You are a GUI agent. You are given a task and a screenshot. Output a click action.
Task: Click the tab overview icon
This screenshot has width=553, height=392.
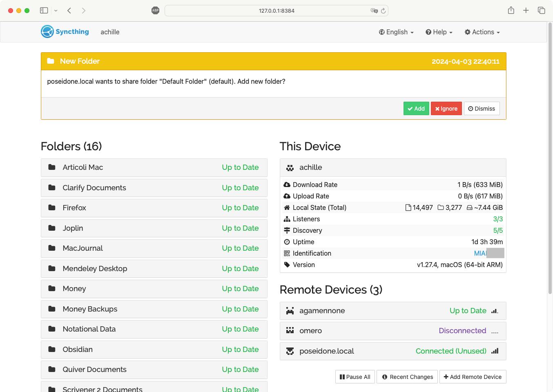[x=542, y=11]
